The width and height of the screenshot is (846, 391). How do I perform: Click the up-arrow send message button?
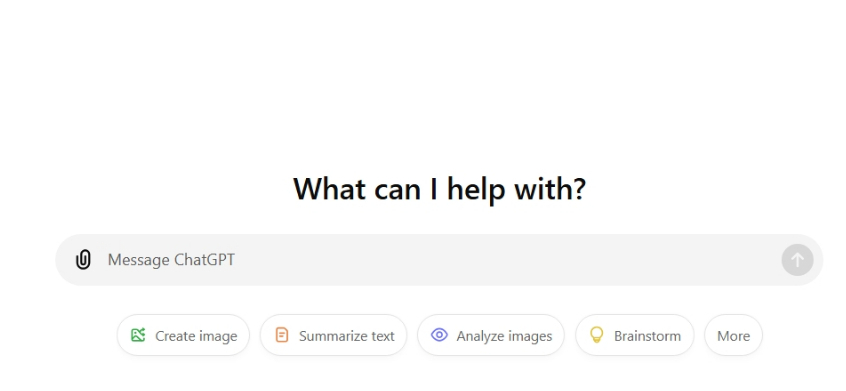pos(797,260)
